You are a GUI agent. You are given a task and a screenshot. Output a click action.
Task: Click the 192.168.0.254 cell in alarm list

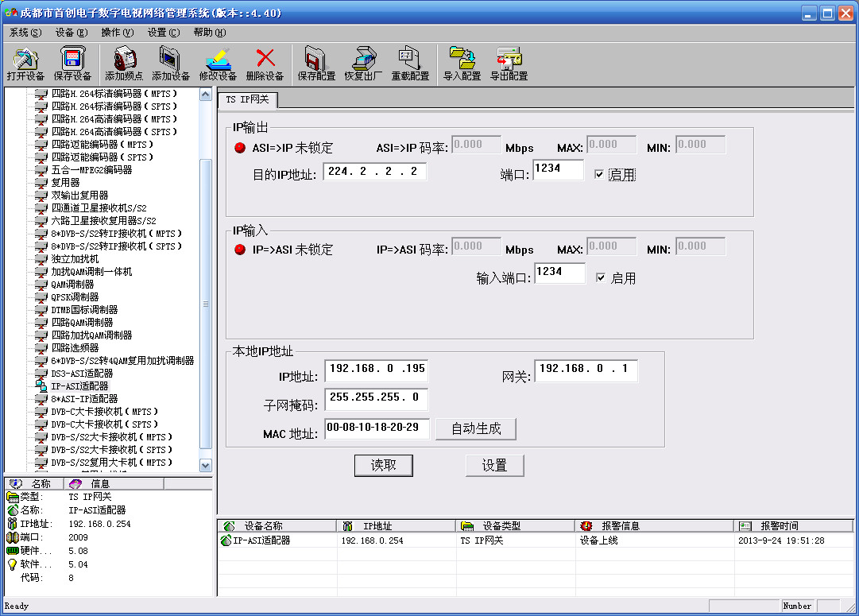click(372, 540)
